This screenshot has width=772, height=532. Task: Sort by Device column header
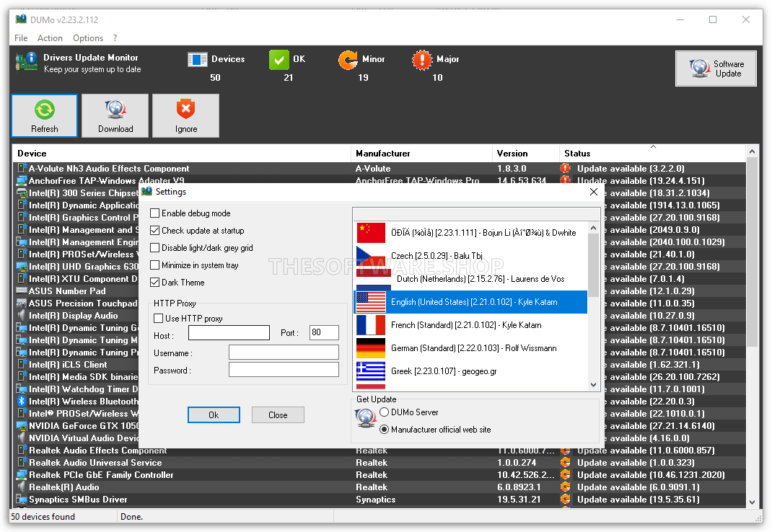coord(181,154)
